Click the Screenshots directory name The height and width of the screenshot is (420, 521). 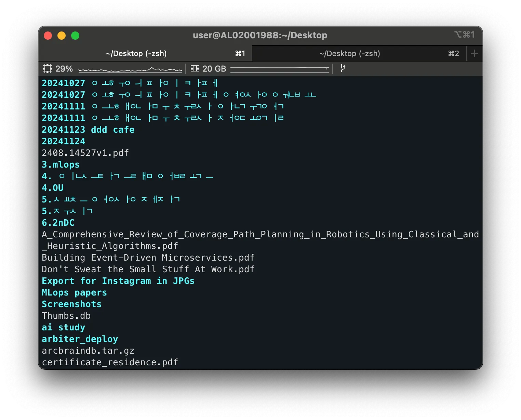pos(71,304)
